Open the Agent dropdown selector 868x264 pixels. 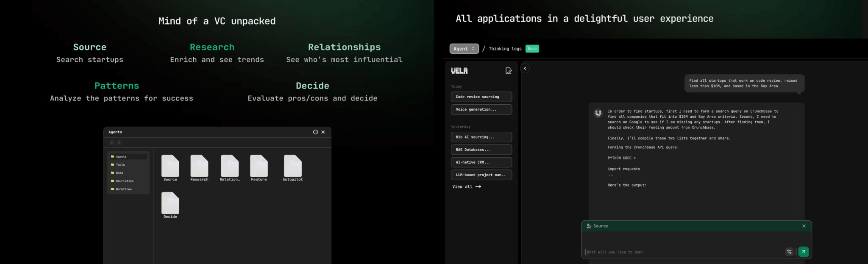(x=464, y=49)
